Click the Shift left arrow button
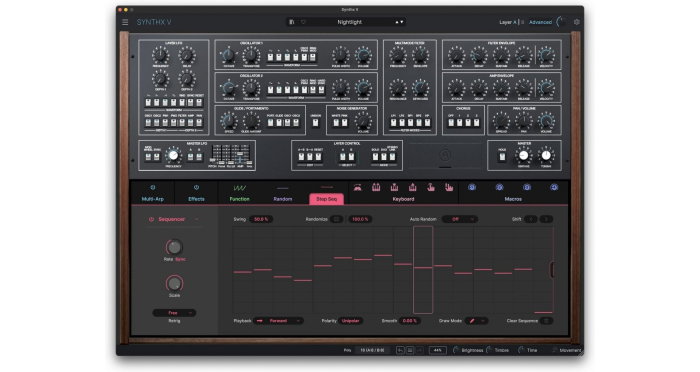 [x=531, y=219]
